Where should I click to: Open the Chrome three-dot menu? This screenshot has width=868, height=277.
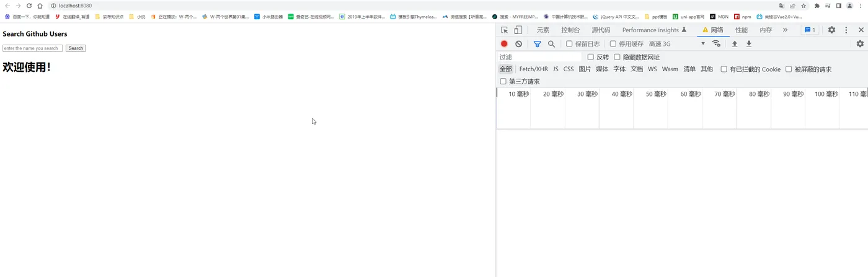point(861,6)
